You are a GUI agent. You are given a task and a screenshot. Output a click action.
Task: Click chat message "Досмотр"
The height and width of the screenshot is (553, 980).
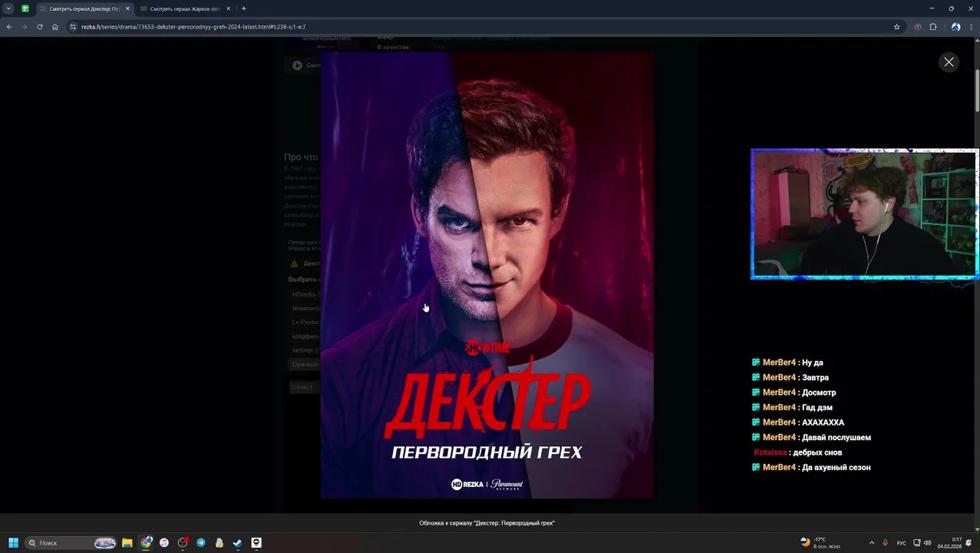pos(819,392)
